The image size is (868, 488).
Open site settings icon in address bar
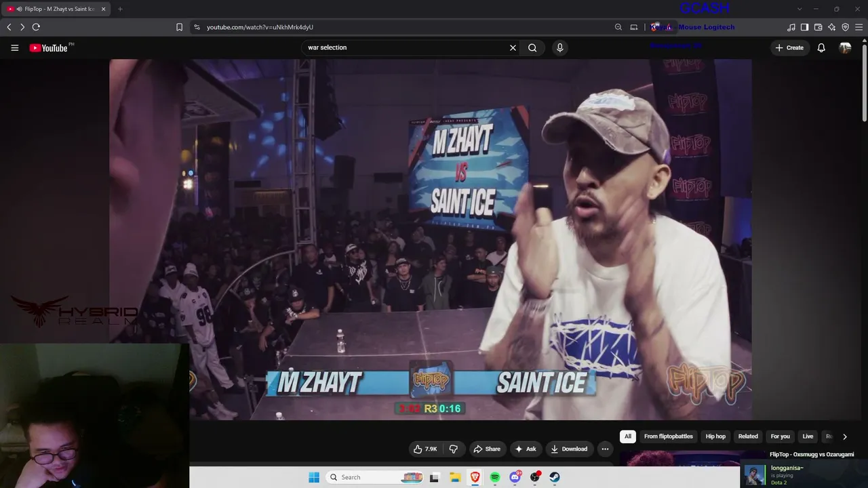(x=197, y=27)
